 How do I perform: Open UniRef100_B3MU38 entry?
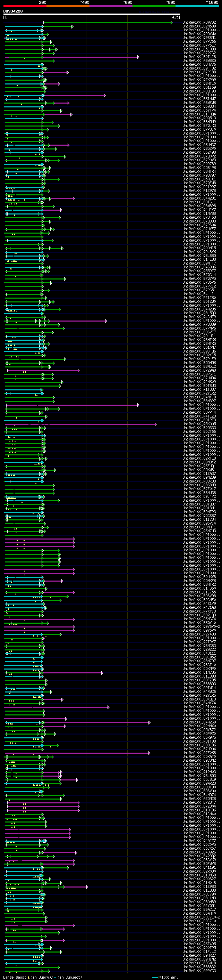(x=199, y=493)
